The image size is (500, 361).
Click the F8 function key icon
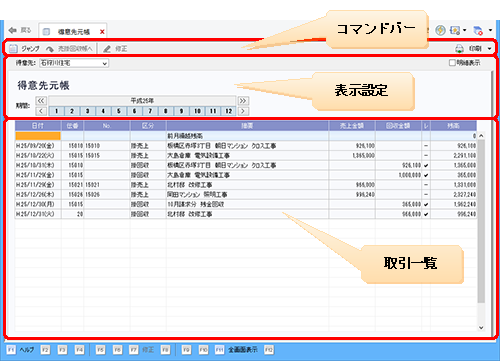click(x=166, y=350)
